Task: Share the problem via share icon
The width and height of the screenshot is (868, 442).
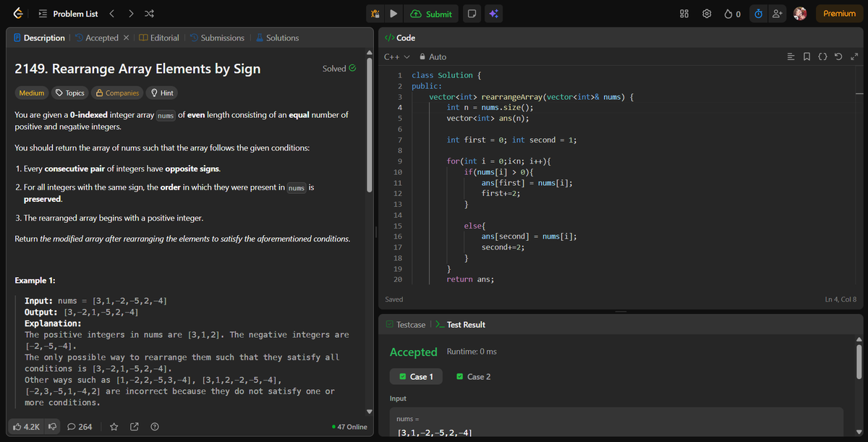Action: 135,427
